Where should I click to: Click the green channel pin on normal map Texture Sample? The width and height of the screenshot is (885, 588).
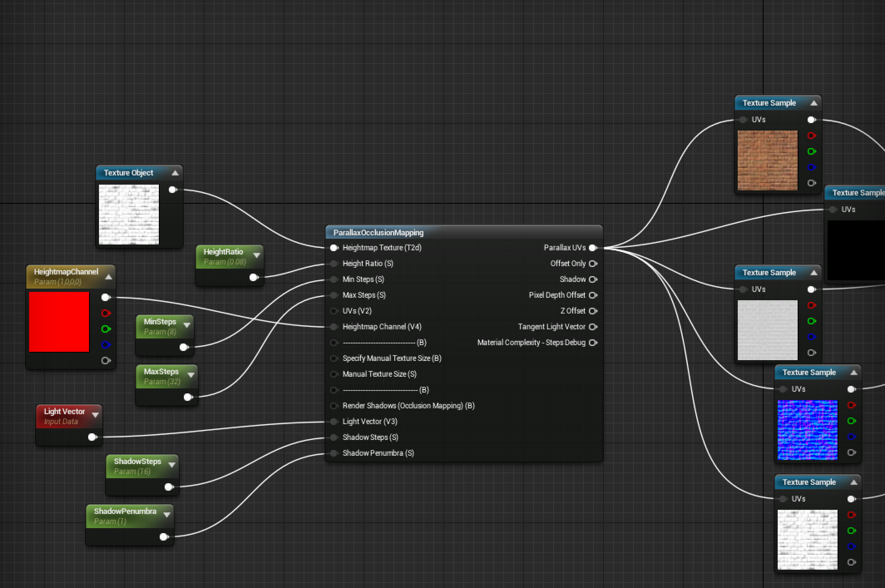coord(852,421)
